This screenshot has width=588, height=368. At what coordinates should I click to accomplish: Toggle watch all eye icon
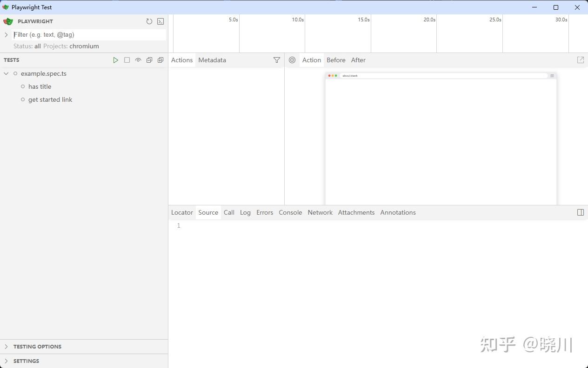pyautogui.click(x=138, y=60)
